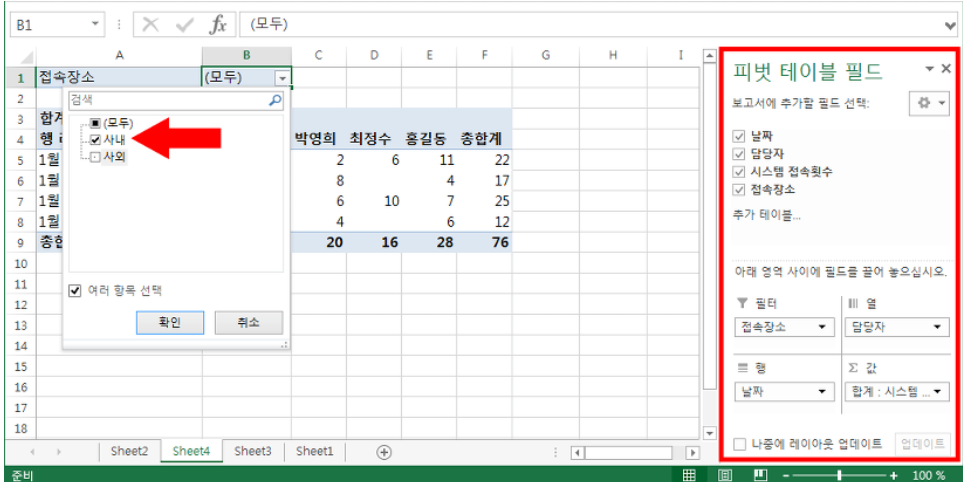Open the B1 filter dropdown arrow
Screen dimensions: 963x482
(283, 78)
